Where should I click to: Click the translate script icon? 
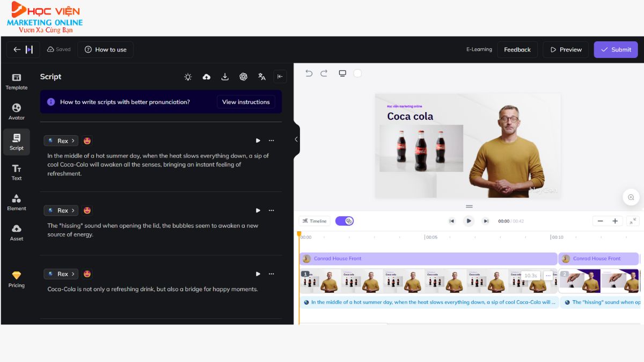pos(262,77)
